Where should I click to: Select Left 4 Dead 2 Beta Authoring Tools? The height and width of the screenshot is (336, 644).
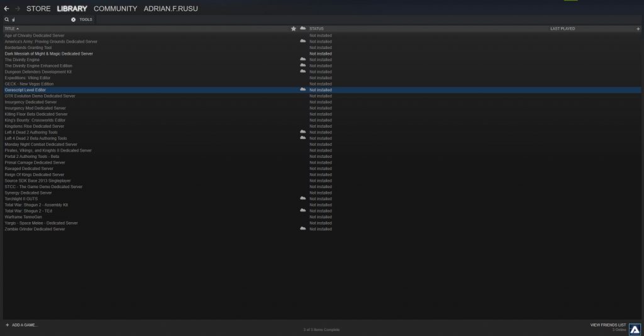point(35,138)
